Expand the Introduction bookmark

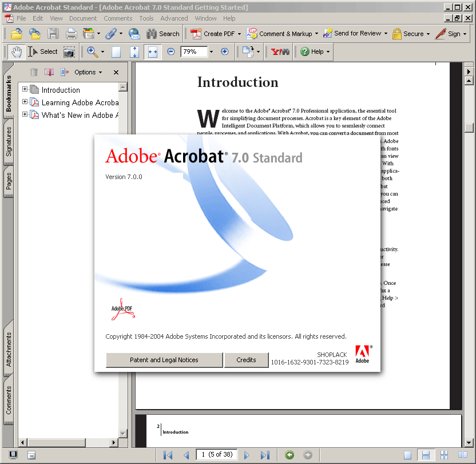pos(25,89)
